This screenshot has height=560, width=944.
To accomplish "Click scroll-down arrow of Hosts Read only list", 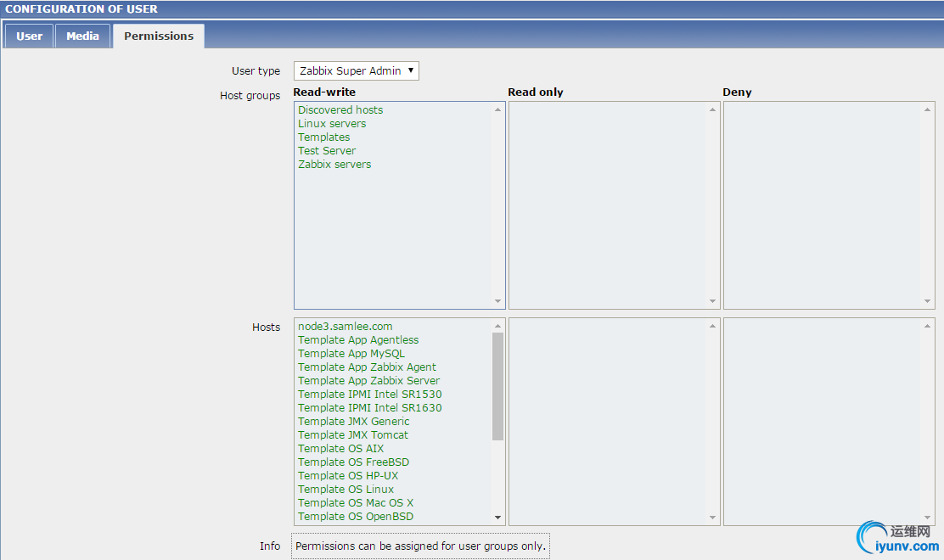I will point(713,518).
